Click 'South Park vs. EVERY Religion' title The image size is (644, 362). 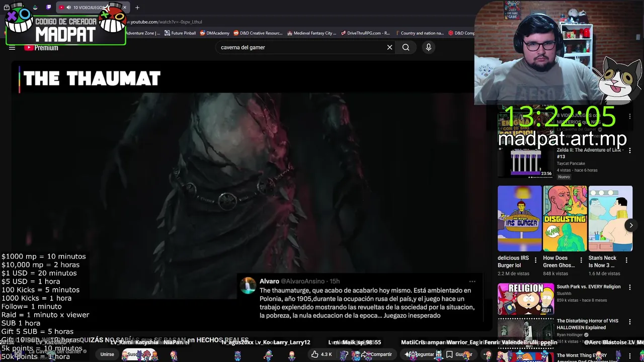pos(589,287)
